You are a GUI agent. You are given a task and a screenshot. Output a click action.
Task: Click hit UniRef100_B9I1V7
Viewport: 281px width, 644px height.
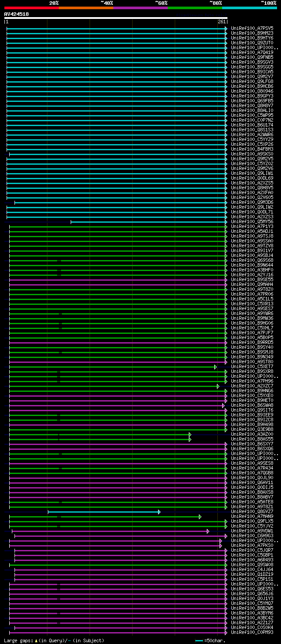click(x=252, y=250)
